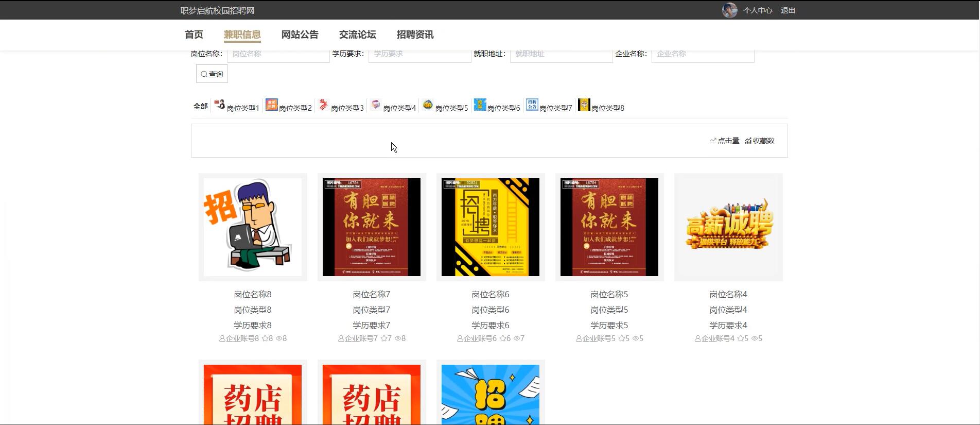Open 个人中心 personal center link

(758, 10)
